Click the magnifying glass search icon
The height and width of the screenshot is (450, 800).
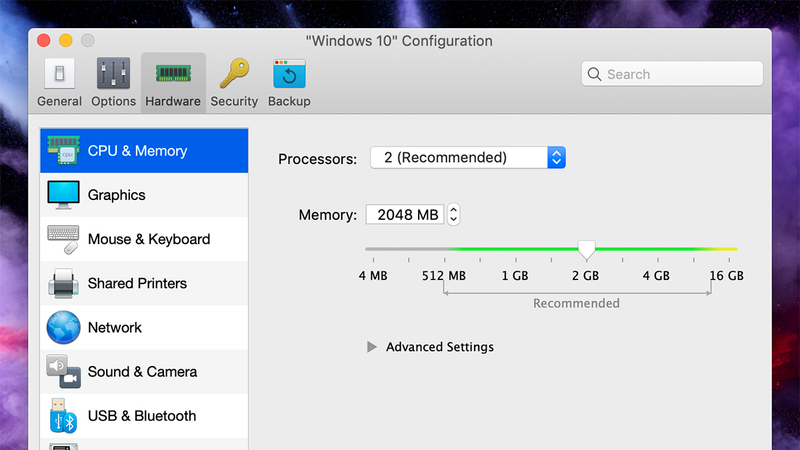(x=594, y=74)
